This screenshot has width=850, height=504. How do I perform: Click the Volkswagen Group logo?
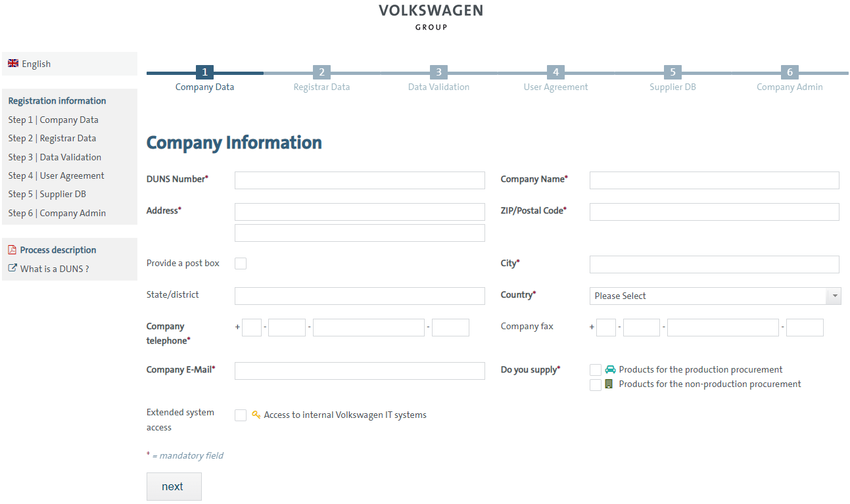tap(431, 17)
